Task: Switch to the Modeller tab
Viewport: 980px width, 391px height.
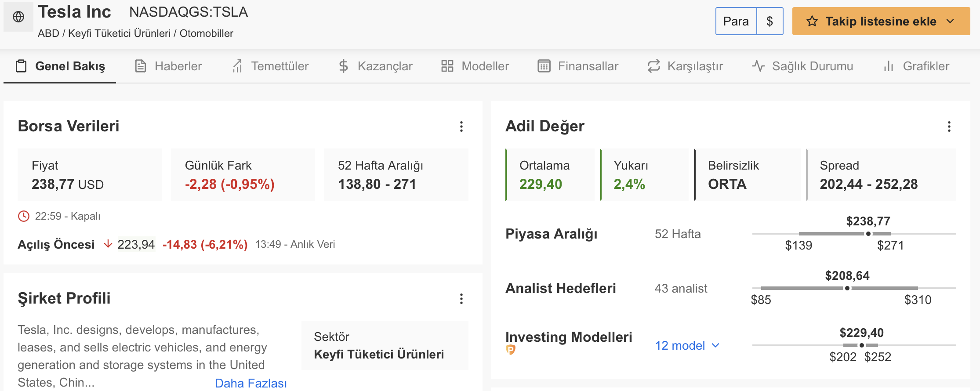Action: (x=475, y=66)
